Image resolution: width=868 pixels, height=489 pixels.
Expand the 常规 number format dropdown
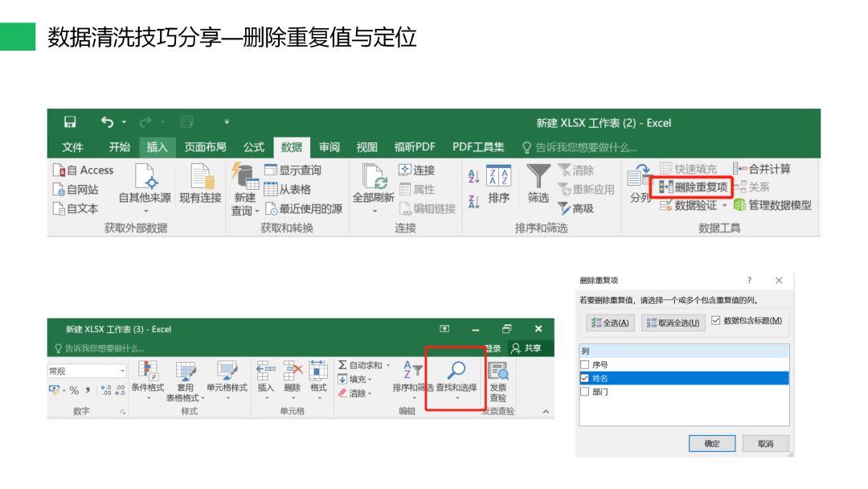click(123, 371)
